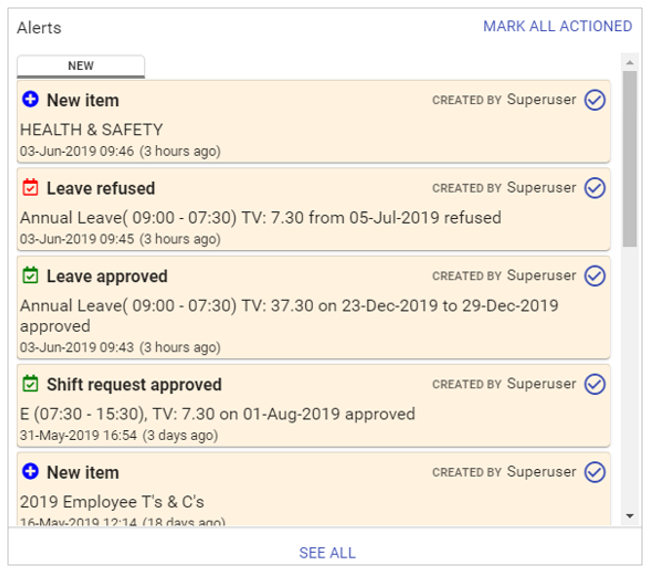The image size is (648, 573).
Task: Open SEE ALL alerts link
Action: (327, 553)
